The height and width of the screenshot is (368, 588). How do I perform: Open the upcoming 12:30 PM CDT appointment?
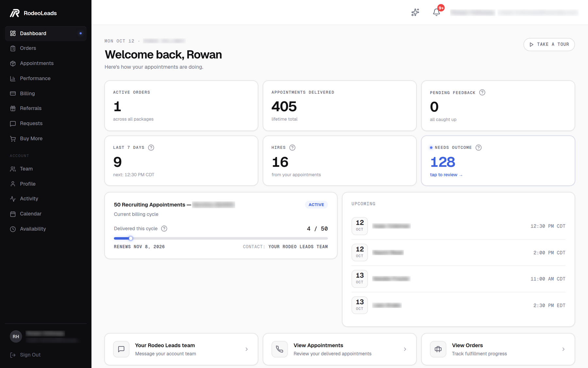click(458, 226)
